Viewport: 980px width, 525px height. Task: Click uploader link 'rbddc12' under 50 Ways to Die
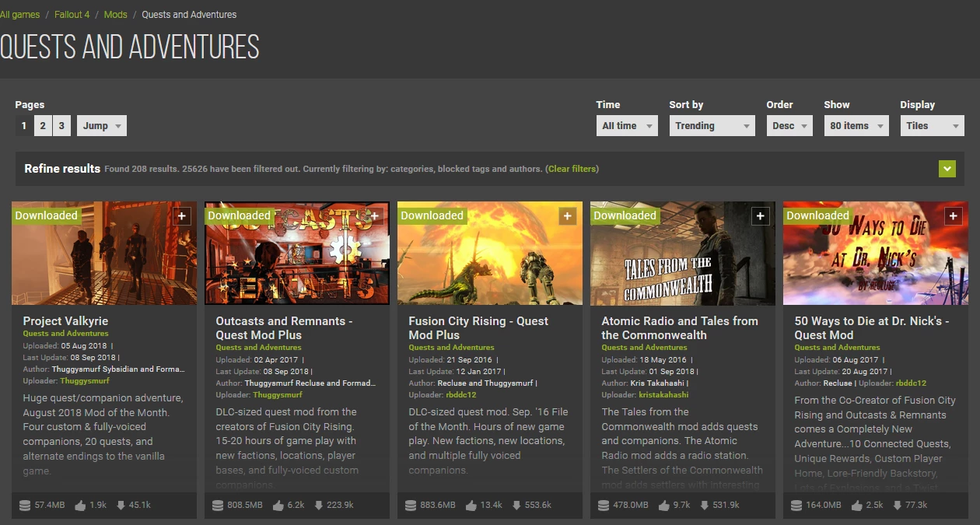(911, 383)
